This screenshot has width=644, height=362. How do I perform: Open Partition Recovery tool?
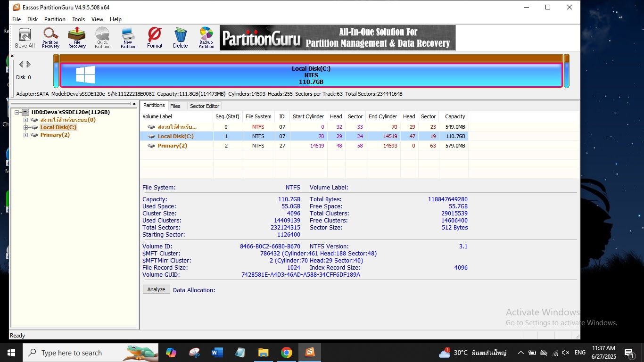pyautogui.click(x=50, y=38)
